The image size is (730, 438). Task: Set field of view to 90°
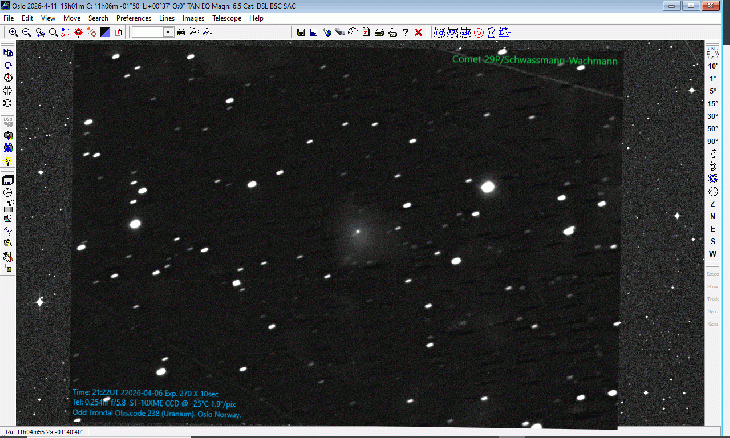[x=713, y=141]
